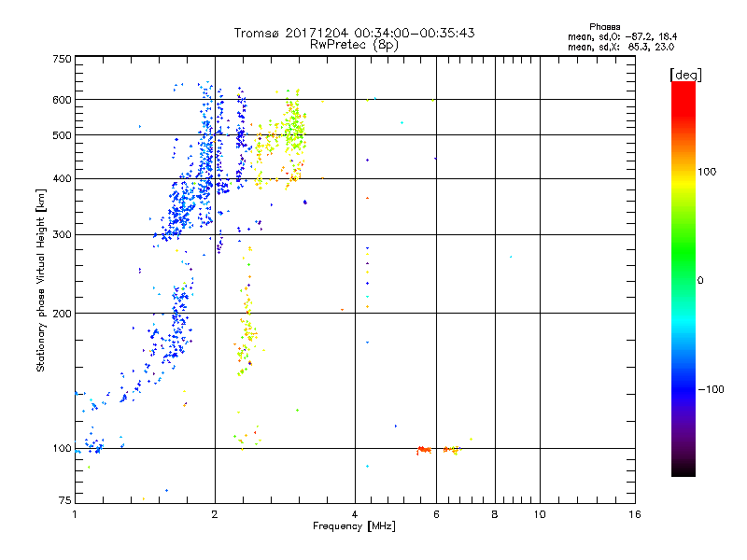Click the y-axis '400' tick label
747x560 pixels.
tap(62, 179)
